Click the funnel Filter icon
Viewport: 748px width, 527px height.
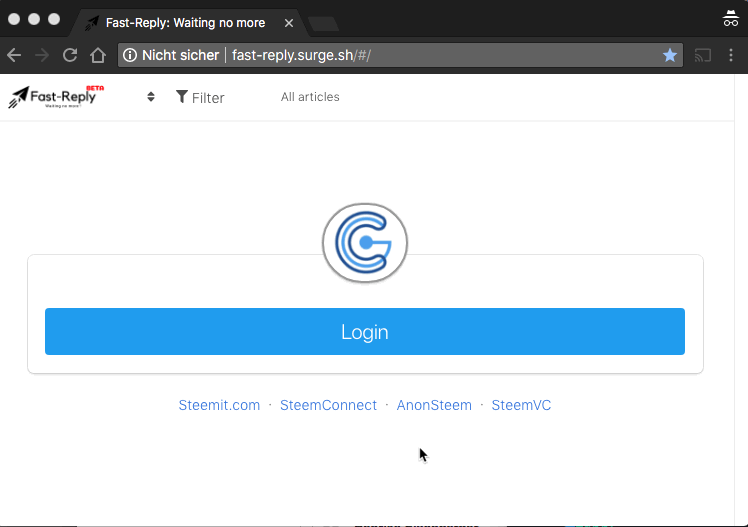(x=181, y=97)
